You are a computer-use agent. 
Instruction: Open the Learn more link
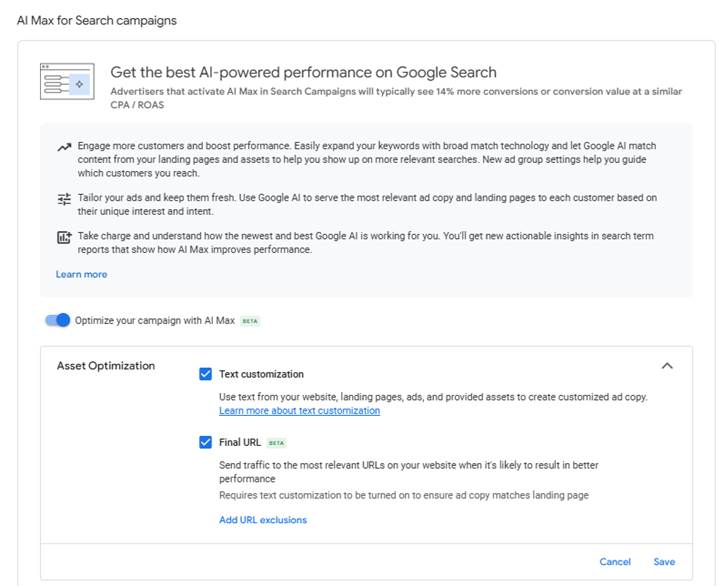81,274
